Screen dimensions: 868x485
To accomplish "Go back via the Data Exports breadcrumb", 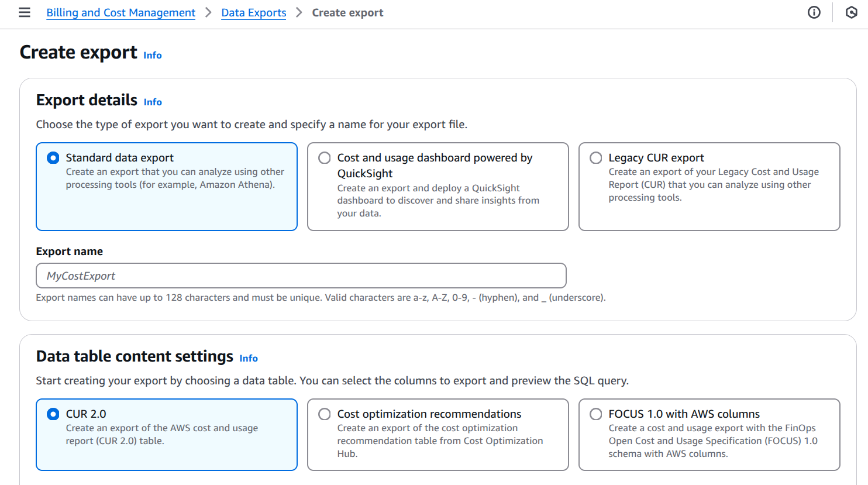I will pos(253,12).
